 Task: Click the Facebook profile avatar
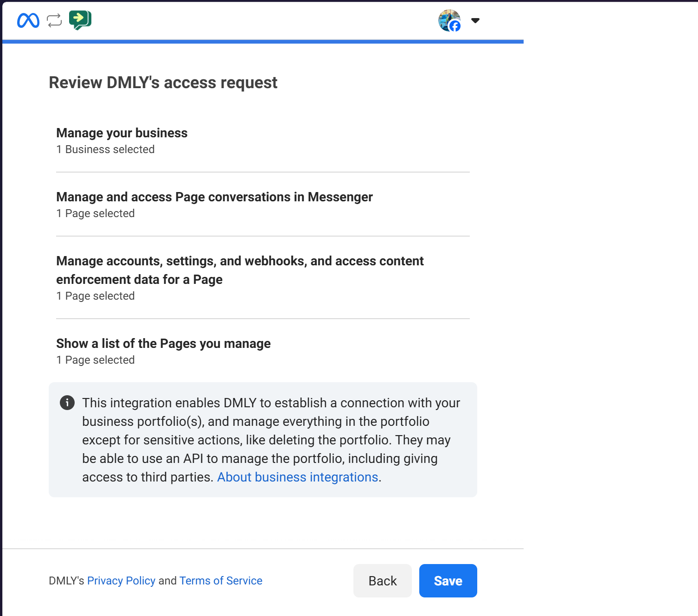449,20
